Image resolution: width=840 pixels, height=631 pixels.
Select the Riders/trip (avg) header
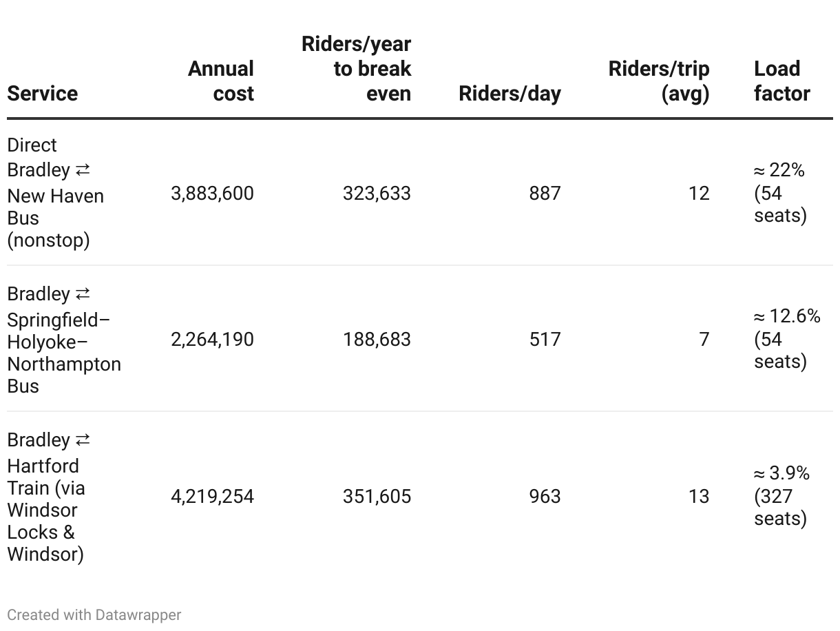point(659,81)
